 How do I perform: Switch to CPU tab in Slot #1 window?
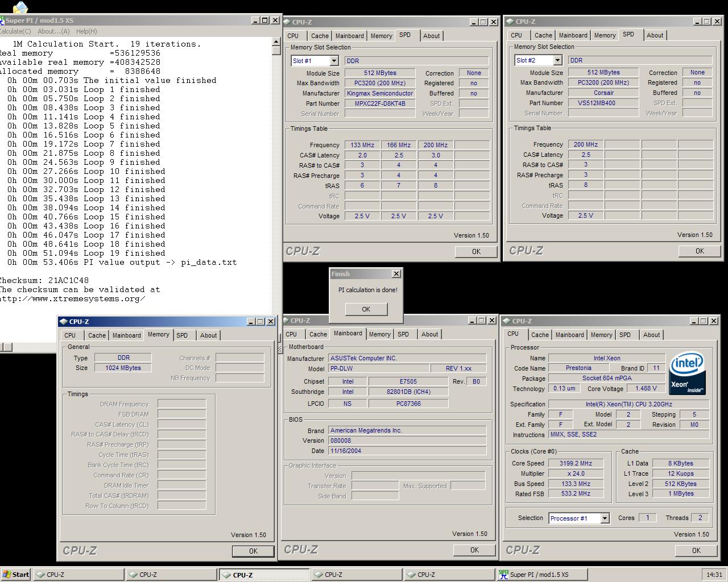pyautogui.click(x=293, y=36)
